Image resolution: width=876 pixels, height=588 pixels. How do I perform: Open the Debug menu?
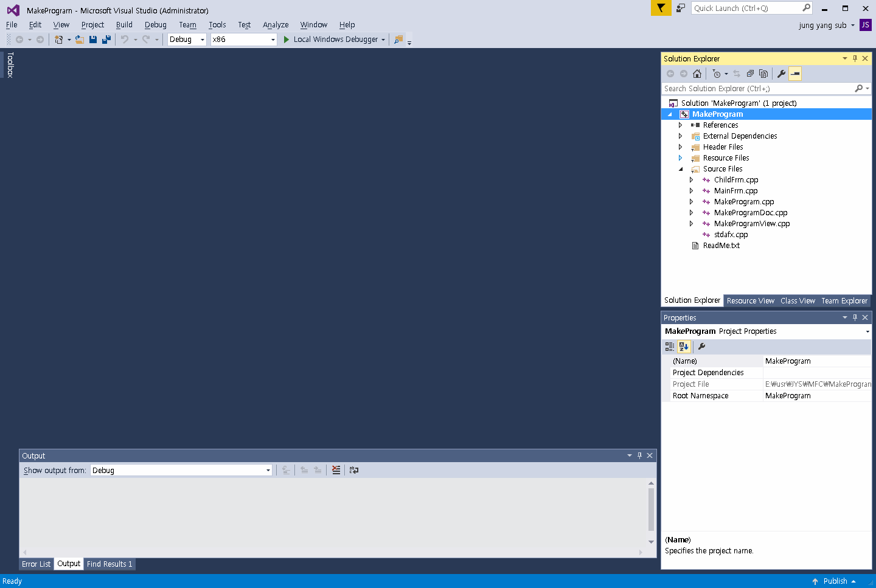(155, 25)
